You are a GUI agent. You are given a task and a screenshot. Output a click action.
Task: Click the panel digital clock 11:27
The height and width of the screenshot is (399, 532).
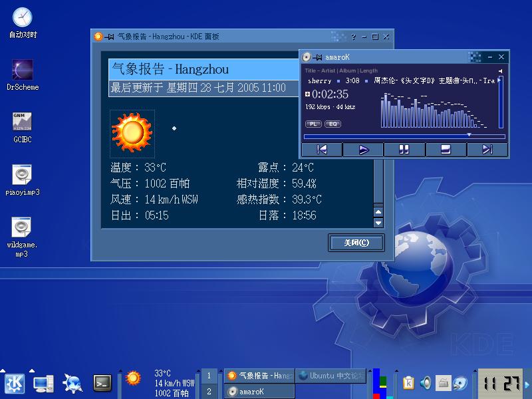[x=501, y=384]
